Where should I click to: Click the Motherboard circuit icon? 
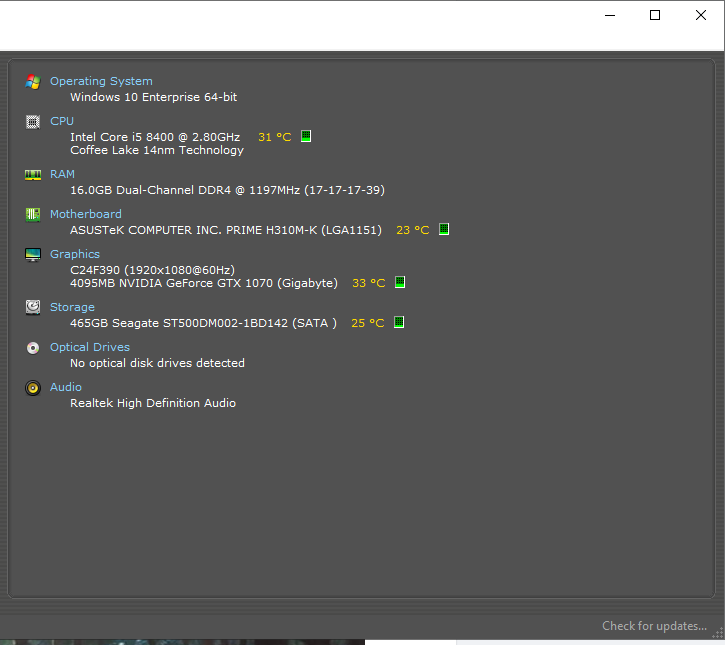point(33,215)
